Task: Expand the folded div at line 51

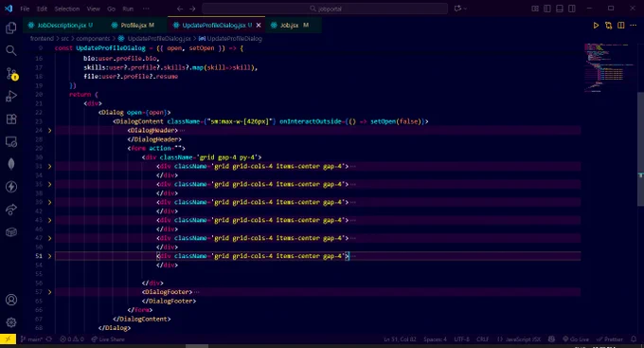Action: click(49, 256)
